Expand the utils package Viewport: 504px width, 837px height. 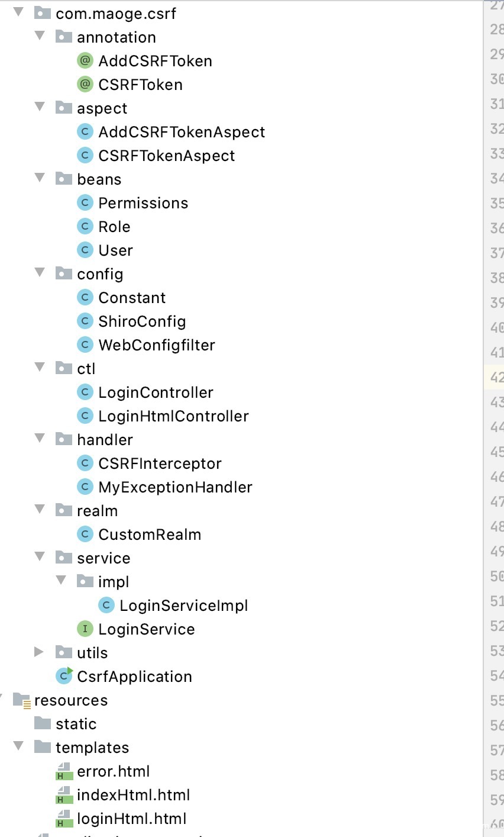coord(40,652)
